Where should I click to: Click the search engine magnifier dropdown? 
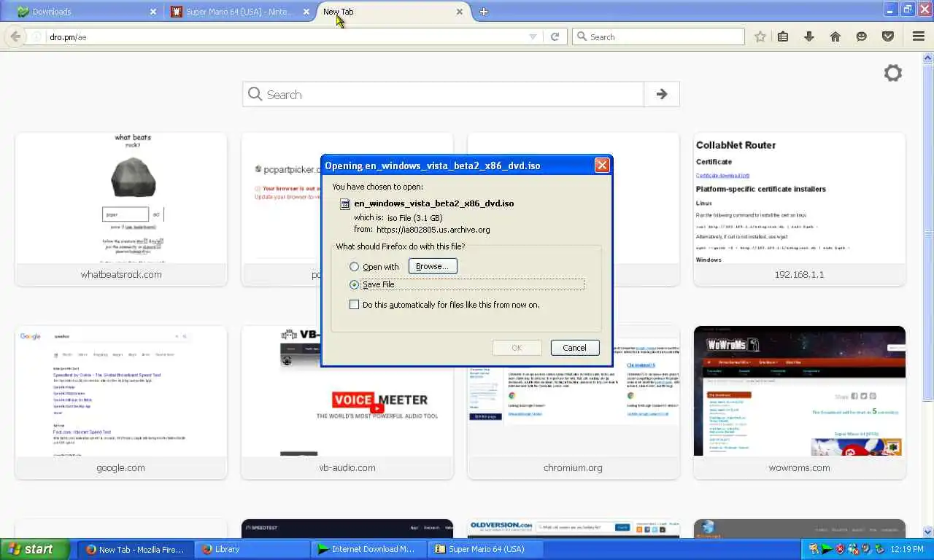pos(582,36)
